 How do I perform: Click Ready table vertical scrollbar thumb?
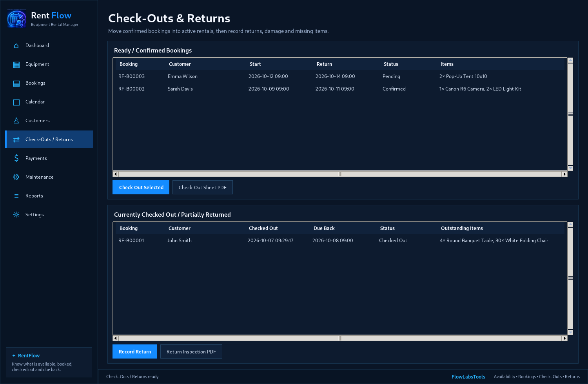570,114
